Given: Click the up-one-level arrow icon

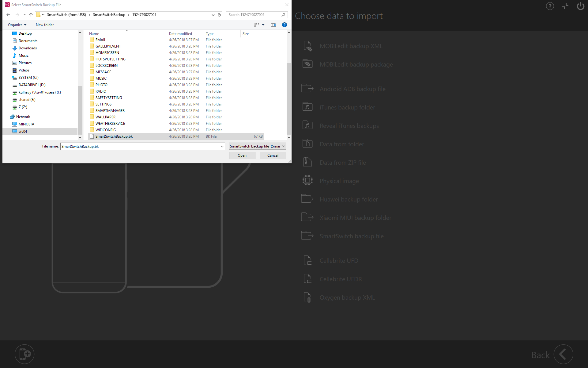Looking at the screenshot, I should 31,15.
